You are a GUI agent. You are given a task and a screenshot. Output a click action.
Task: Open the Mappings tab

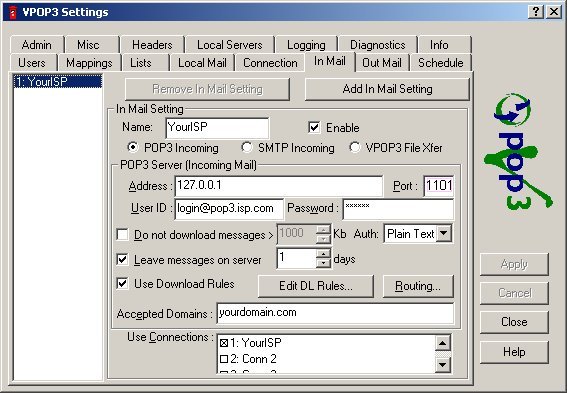tap(89, 63)
